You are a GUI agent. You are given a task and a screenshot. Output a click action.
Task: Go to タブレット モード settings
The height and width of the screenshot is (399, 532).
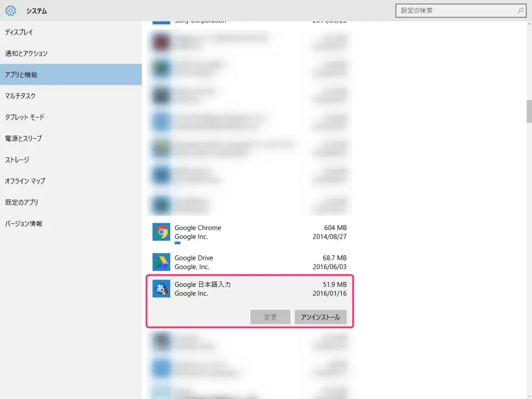(x=71, y=117)
